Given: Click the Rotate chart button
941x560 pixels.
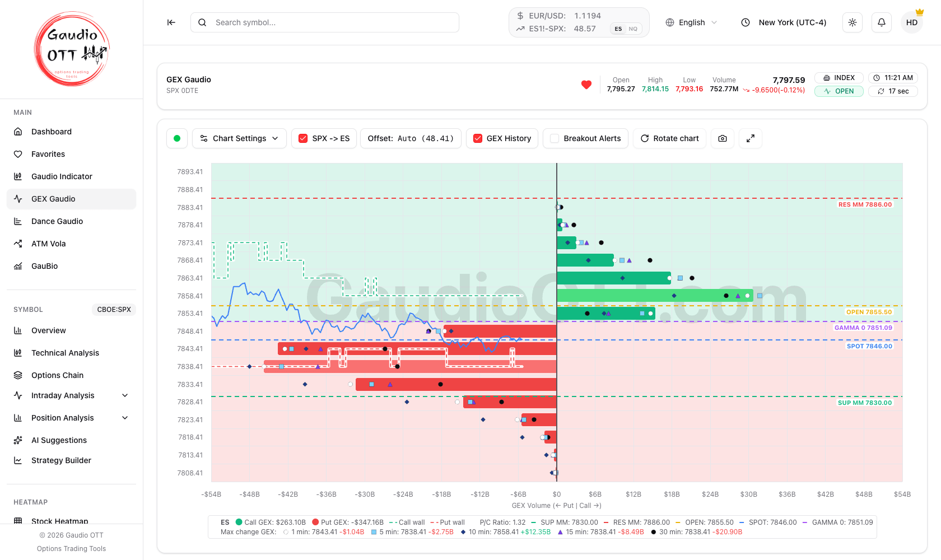Looking at the screenshot, I should point(670,138).
